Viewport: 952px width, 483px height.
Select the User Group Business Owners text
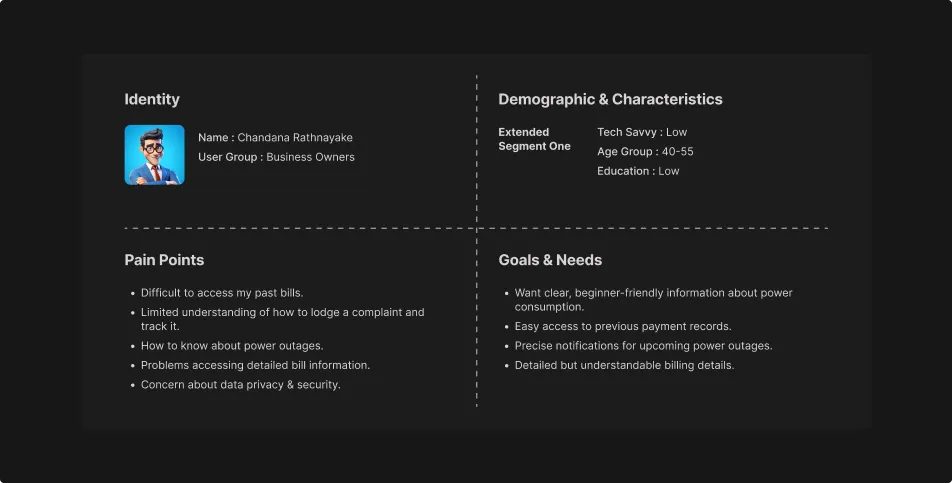276,157
